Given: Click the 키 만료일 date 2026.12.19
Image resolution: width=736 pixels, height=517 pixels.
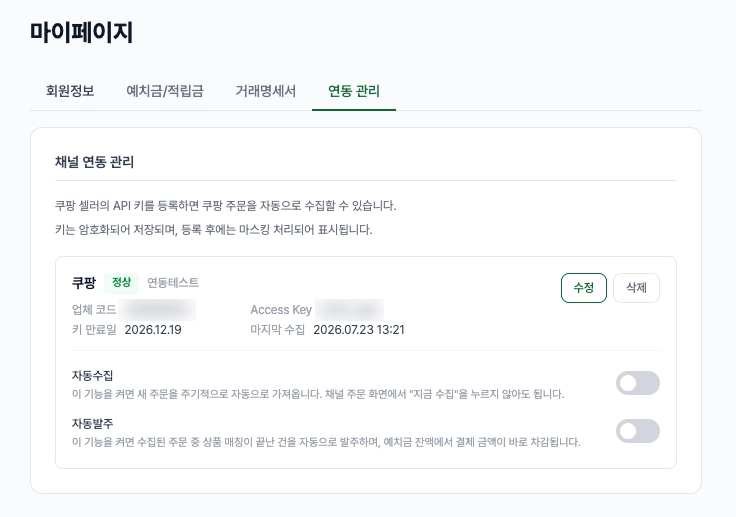Looking at the screenshot, I should click(153, 330).
